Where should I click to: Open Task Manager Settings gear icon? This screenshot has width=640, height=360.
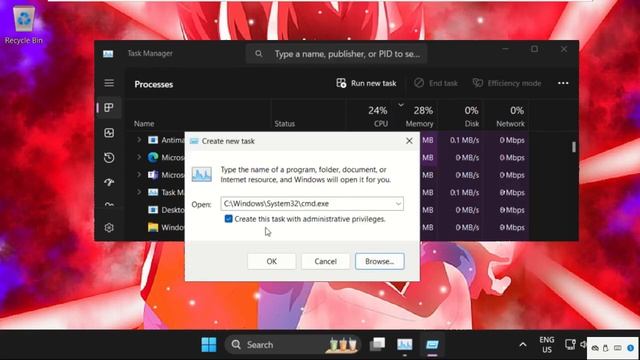tap(109, 227)
